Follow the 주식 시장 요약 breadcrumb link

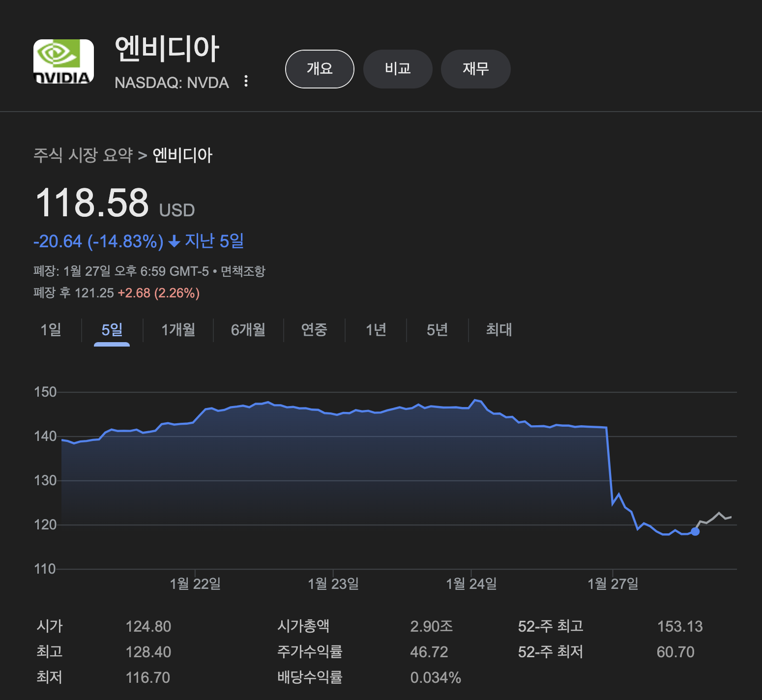[83, 155]
